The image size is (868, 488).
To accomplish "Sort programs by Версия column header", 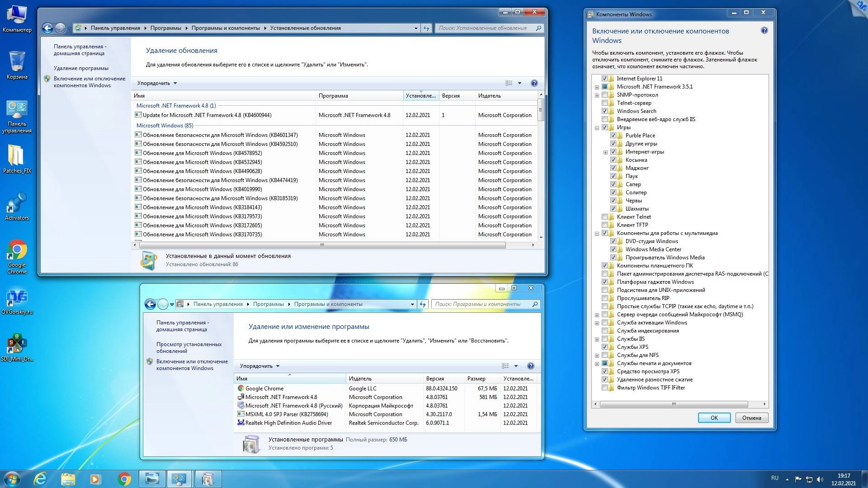I will tap(443, 379).
